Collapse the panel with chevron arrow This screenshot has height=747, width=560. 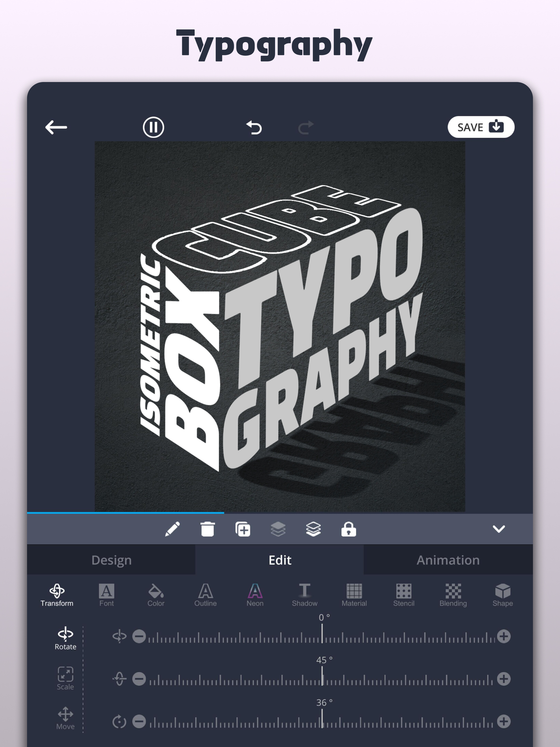click(x=498, y=529)
